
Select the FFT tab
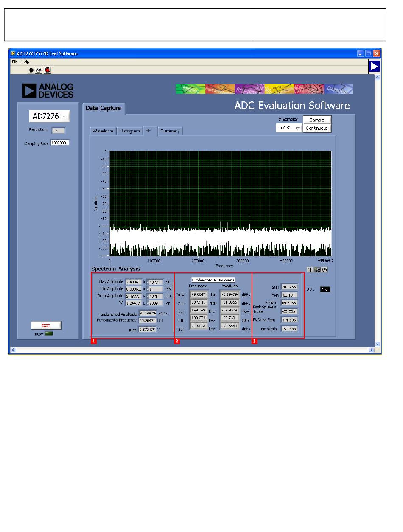pos(150,131)
